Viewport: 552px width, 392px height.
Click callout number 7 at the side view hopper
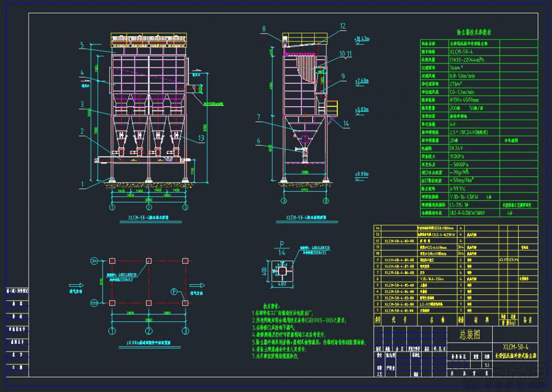pos(259,117)
